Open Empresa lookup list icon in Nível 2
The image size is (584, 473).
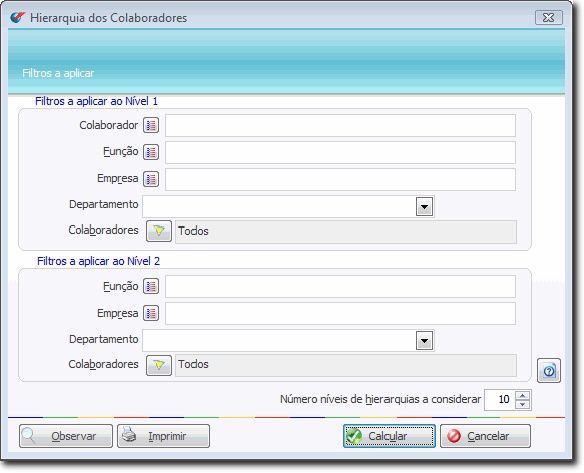tap(151, 313)
